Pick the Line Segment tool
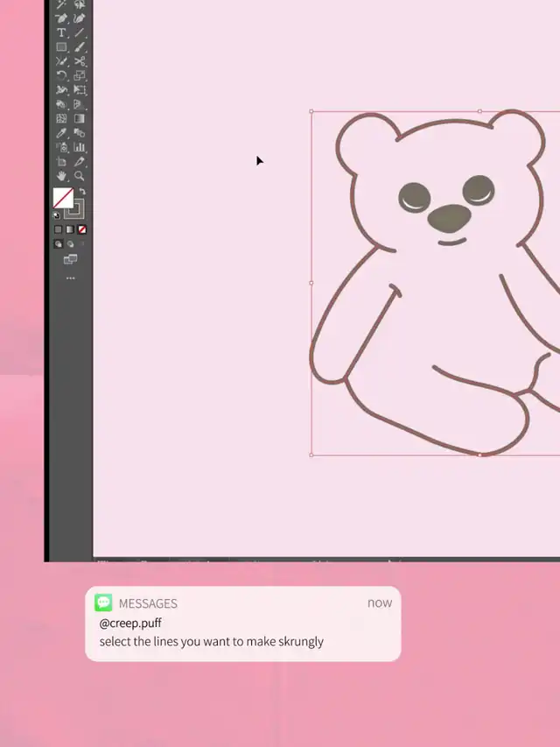Image resolution: width=560 pixels, height=747 pixels. pyautogui.click(x=80, y=32)
